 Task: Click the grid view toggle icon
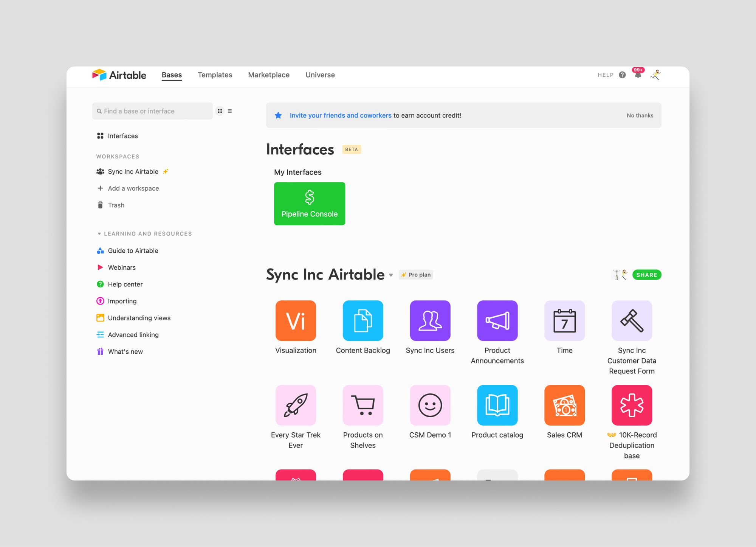[220, 111]
